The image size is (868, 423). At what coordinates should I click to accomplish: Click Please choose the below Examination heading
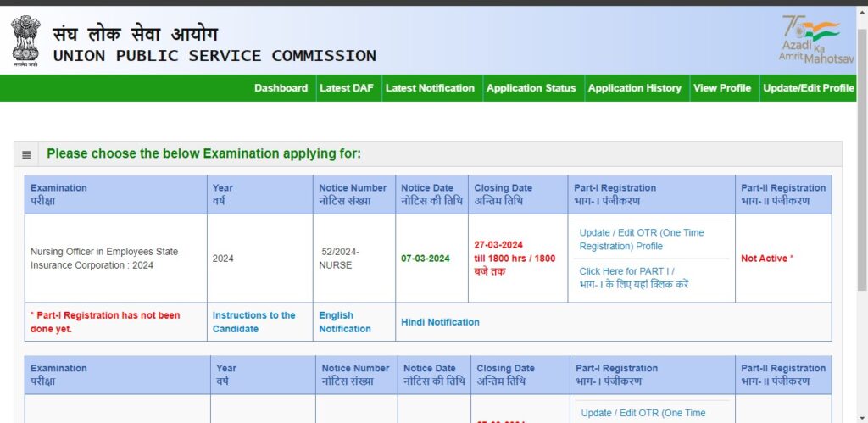(203, 153)
